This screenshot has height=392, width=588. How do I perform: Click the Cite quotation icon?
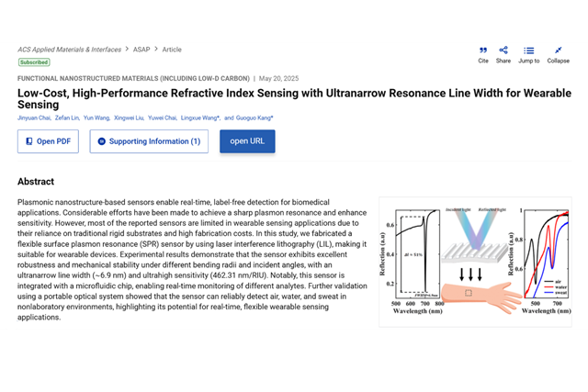(483, 51)
